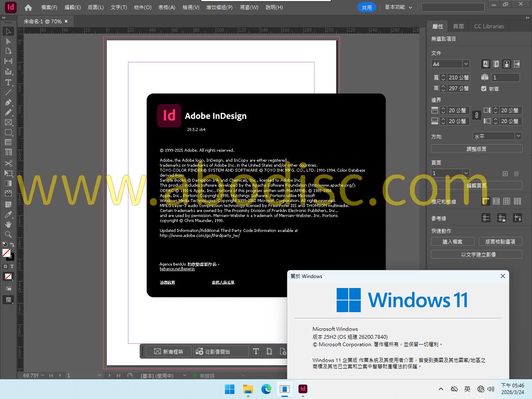Click the 調整版面 button
Viewport: 532px width, 399px height.
(476, 149)
